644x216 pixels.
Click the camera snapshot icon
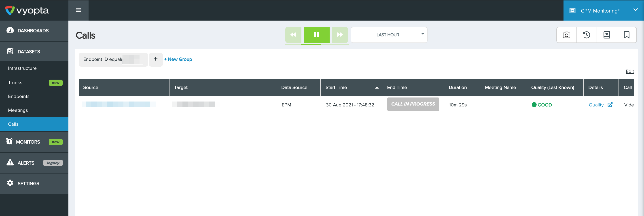click(566, 35)
